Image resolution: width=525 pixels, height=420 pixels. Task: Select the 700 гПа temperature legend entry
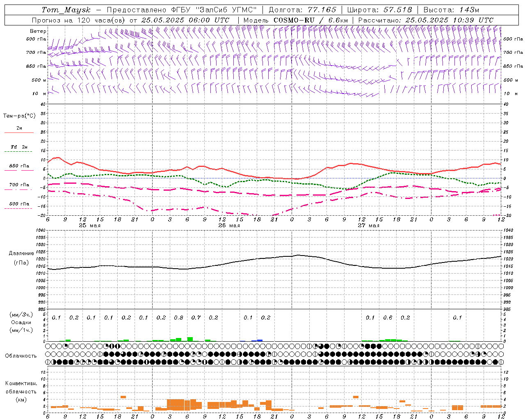[19, 185]
